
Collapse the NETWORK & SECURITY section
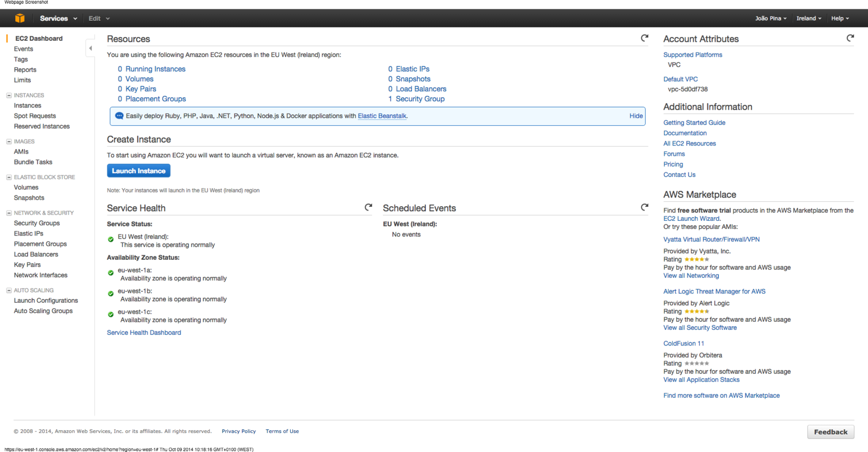(9, 213)
